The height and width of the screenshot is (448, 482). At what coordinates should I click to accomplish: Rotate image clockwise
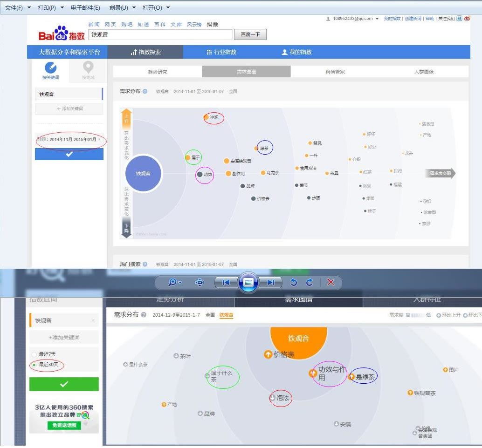point(310,282)
